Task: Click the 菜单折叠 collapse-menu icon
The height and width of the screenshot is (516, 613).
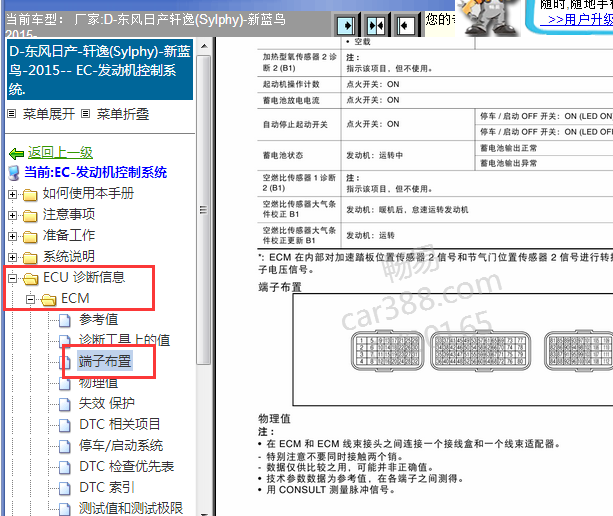Action: click(x=85, y=114)
